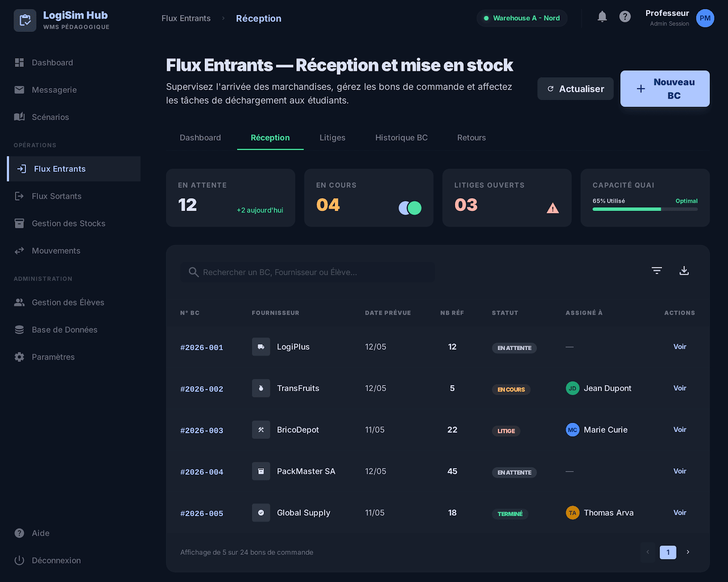The width and height of the screenshot is (728, 582).
Task: Click the search magnifier icon
Action: pyautogui.click(x=193, y=272)
